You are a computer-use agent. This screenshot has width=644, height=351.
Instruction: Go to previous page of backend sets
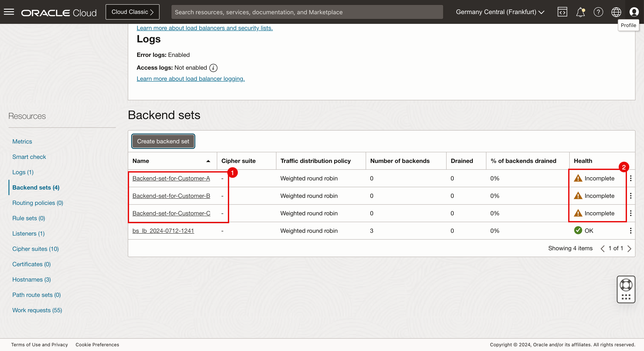[x=602, y=249]
